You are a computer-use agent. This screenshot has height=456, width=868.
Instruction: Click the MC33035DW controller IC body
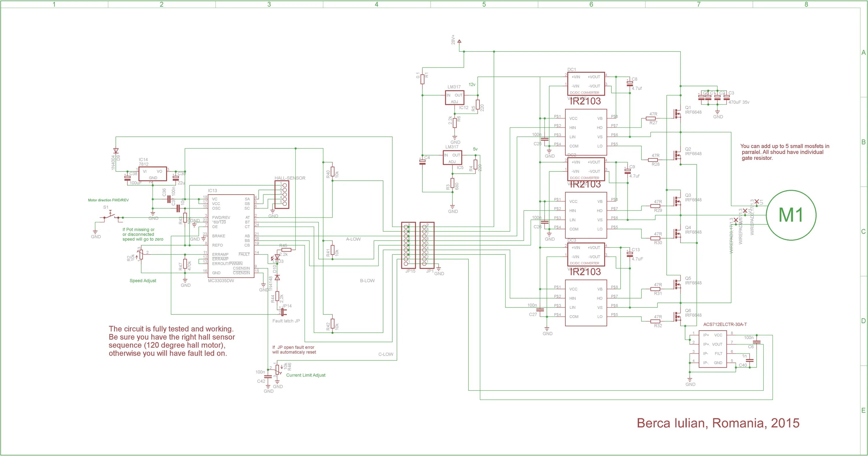coord(231,236)
